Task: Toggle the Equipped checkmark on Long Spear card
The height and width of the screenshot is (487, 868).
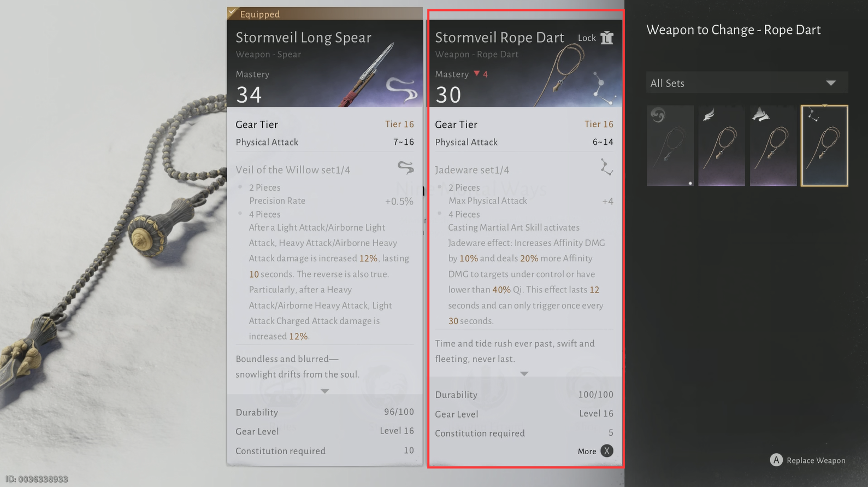Action: 233,13
